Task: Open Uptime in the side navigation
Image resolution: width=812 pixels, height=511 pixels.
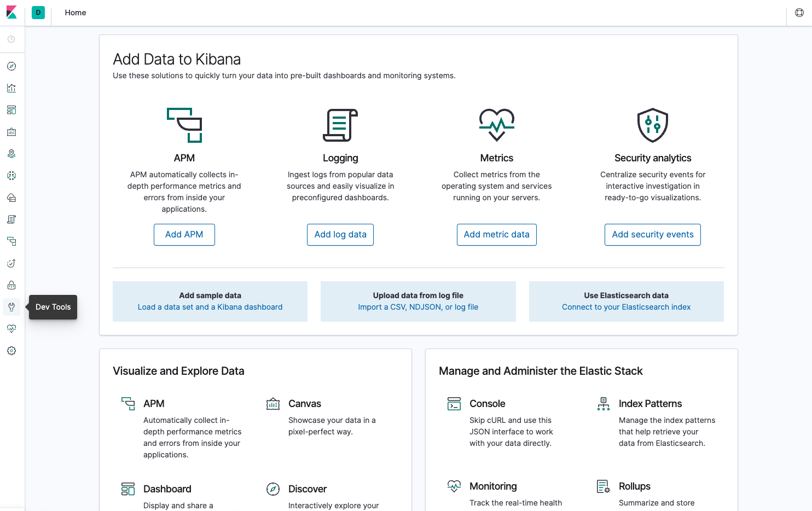Action: (11, 263)
